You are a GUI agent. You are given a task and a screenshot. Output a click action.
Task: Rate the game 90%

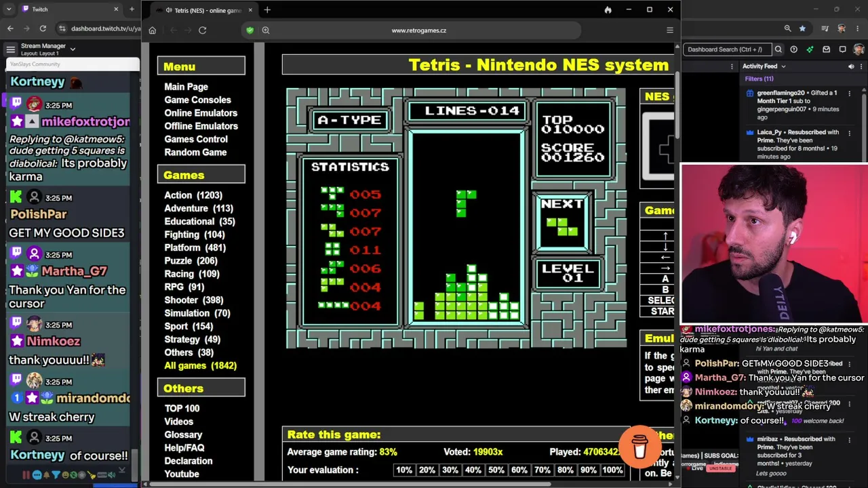click(589, 470)
